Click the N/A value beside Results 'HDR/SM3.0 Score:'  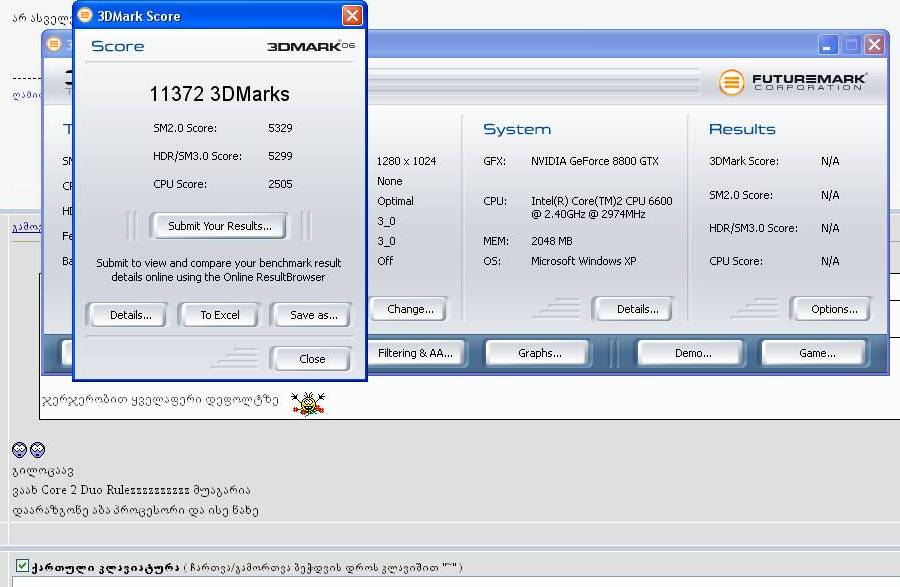tap(830, 228)
